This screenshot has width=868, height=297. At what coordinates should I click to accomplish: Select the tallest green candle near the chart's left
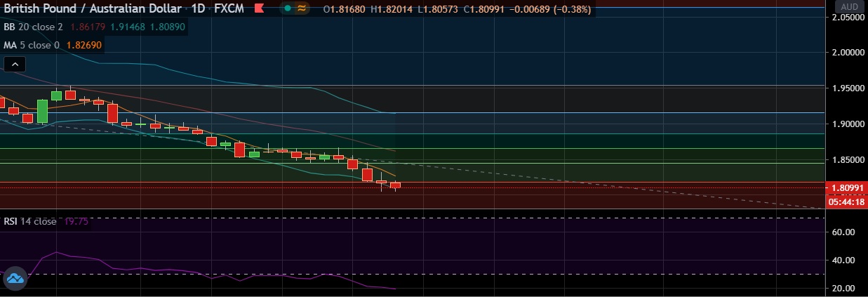[x=42, y=111]
